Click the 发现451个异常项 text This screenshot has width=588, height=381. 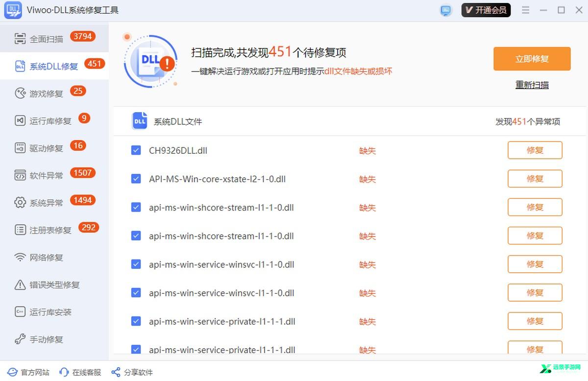[x=528, y=121]
